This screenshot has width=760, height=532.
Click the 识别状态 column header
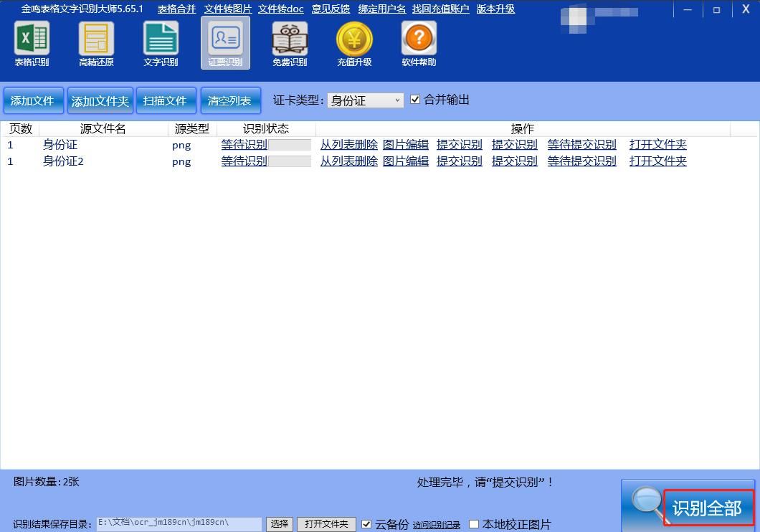pos(266,129)
